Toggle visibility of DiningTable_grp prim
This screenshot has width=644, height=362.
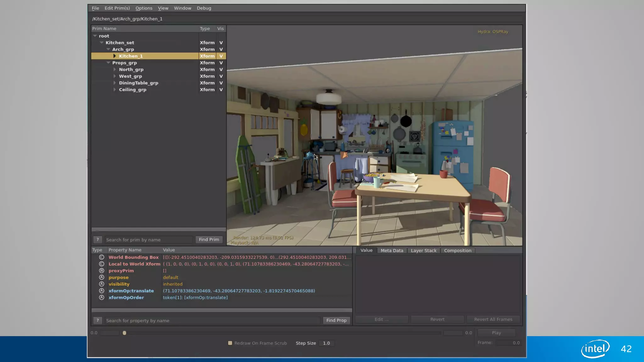221,83
